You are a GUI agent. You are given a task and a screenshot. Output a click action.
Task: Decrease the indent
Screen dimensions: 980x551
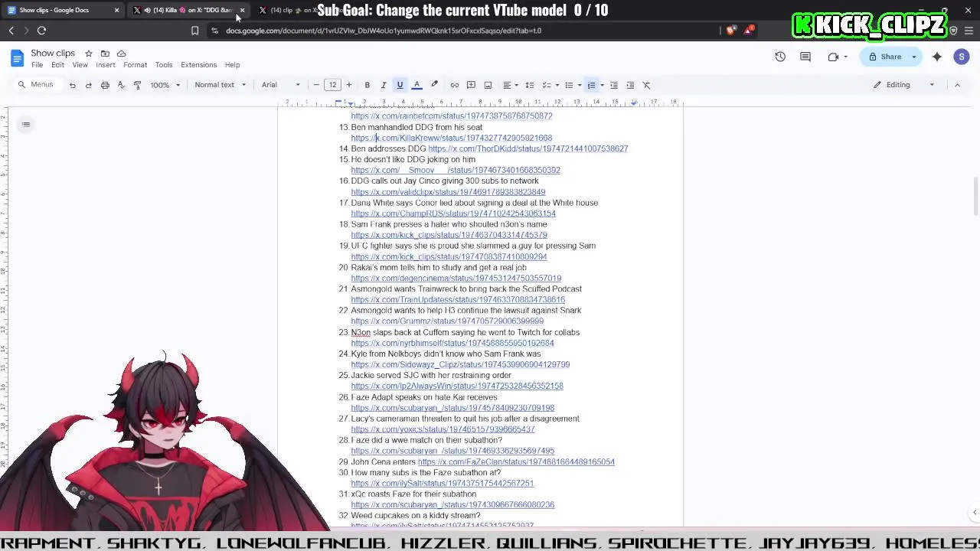tap(613, 85)
